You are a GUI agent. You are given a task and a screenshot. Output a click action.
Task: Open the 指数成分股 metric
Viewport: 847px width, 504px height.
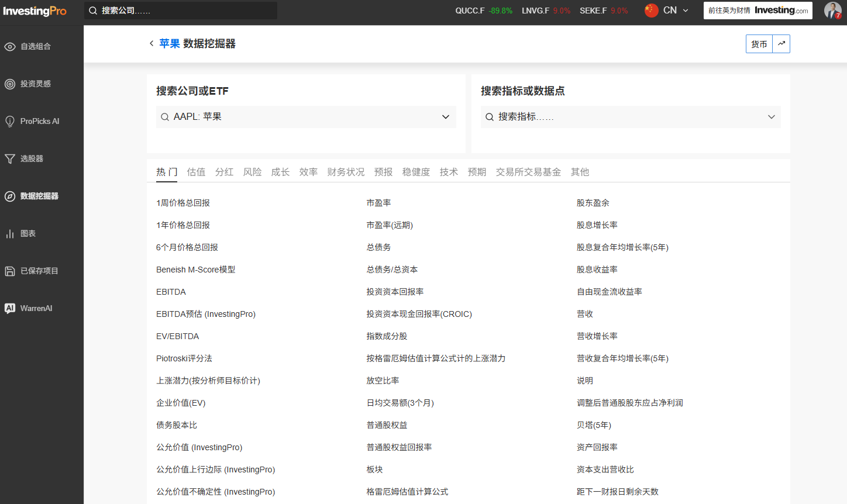pos(387,336)
